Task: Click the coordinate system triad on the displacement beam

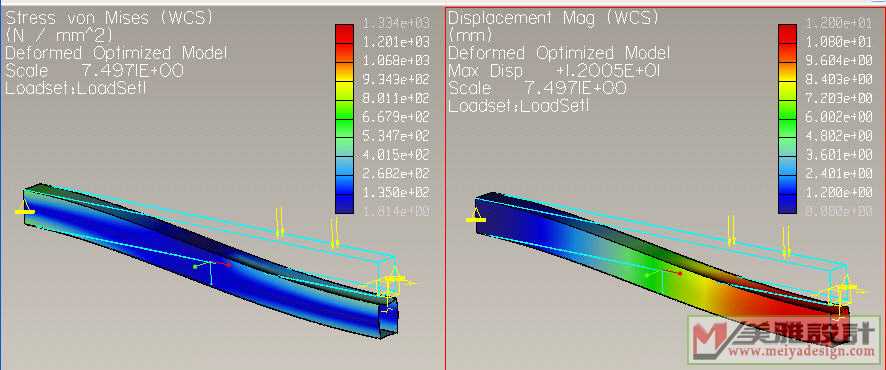Action: [663, 277]
